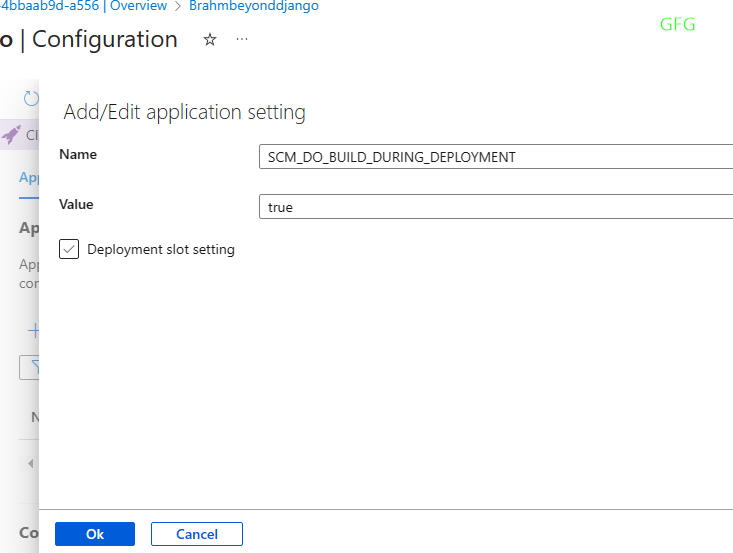Click the filter box at the left edge
733x553 pixels.
(x=29, y=367)
